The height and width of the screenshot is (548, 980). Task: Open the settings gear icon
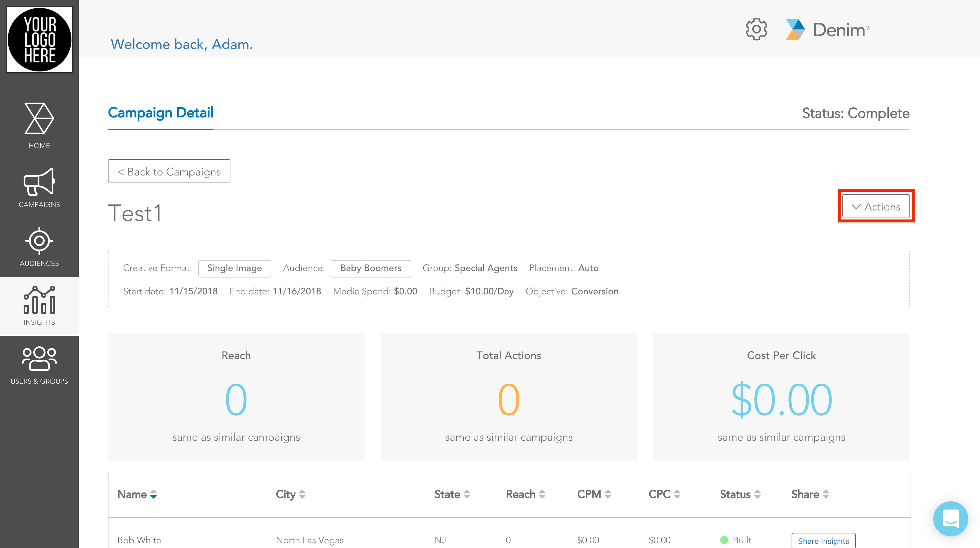(x=756, y=29)
